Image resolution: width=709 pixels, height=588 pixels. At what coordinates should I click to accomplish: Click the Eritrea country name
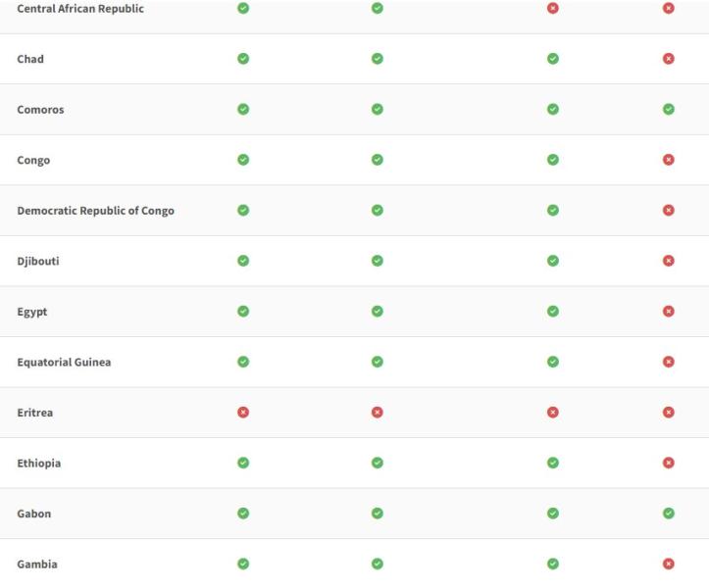coord(35,413)
